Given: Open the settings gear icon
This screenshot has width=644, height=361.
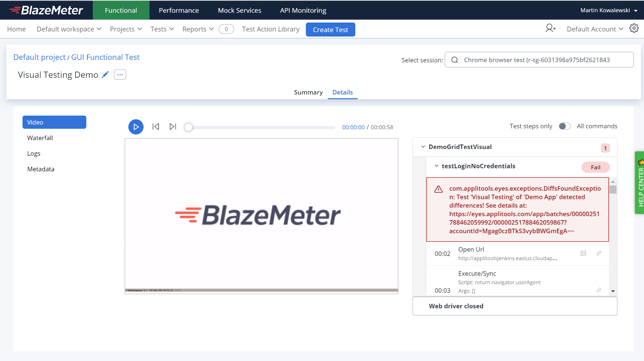Looking at the screenshot, I should (634, 28).
